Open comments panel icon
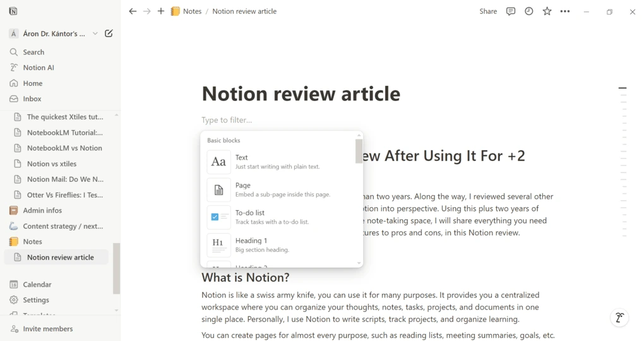The image size is (644, 341). 511,11
